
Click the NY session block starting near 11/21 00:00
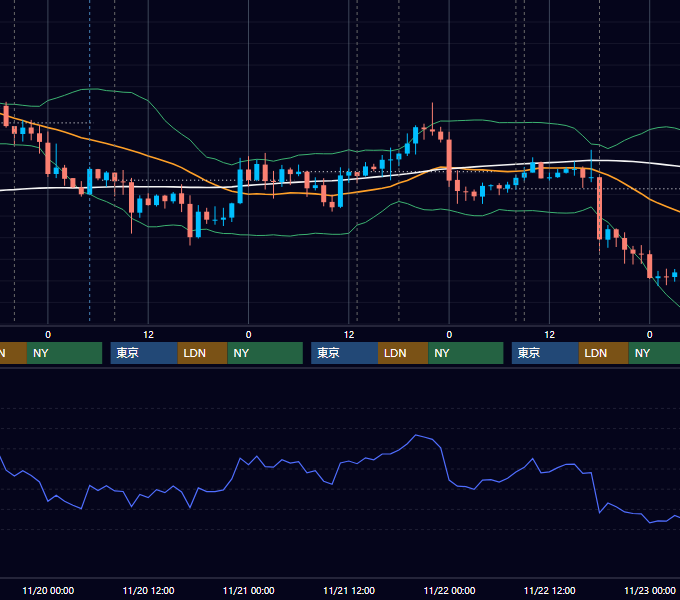[265, 353]
